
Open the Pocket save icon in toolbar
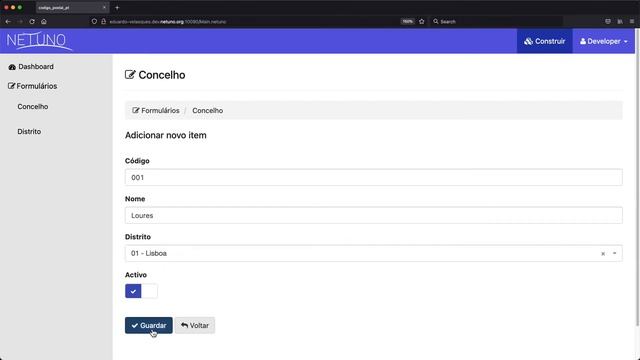(x=608, y=22)
